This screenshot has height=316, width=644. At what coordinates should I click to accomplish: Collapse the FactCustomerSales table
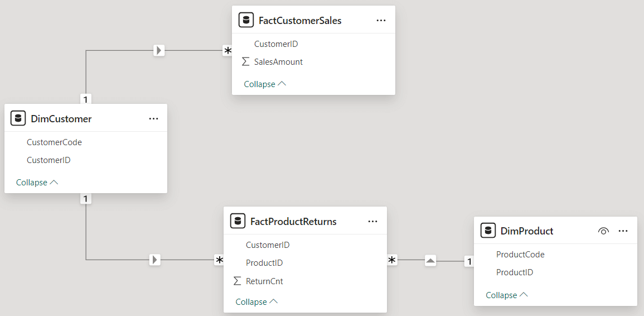click(x=265, y=84)
